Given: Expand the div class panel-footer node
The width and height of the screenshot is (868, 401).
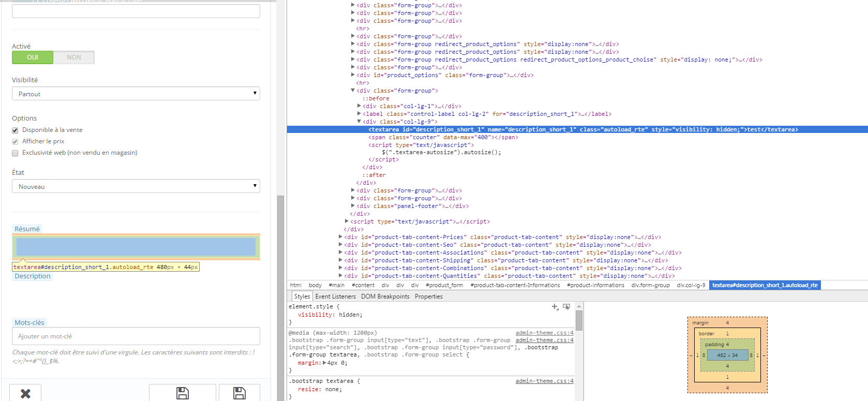Looking at the screenshot, I should (x=353, y=206).
